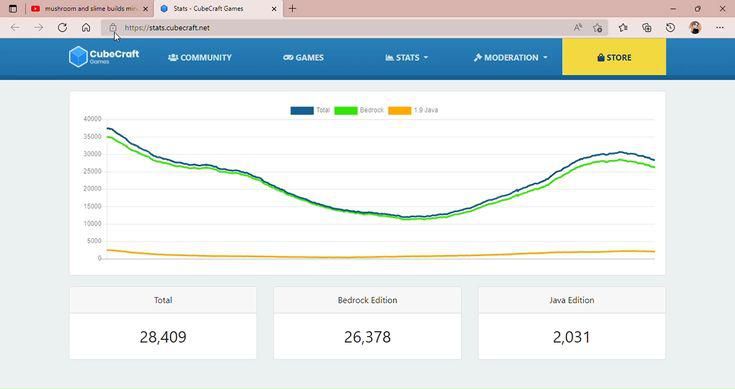Open the Collections icon in toolbar

(x=646, y=28)
